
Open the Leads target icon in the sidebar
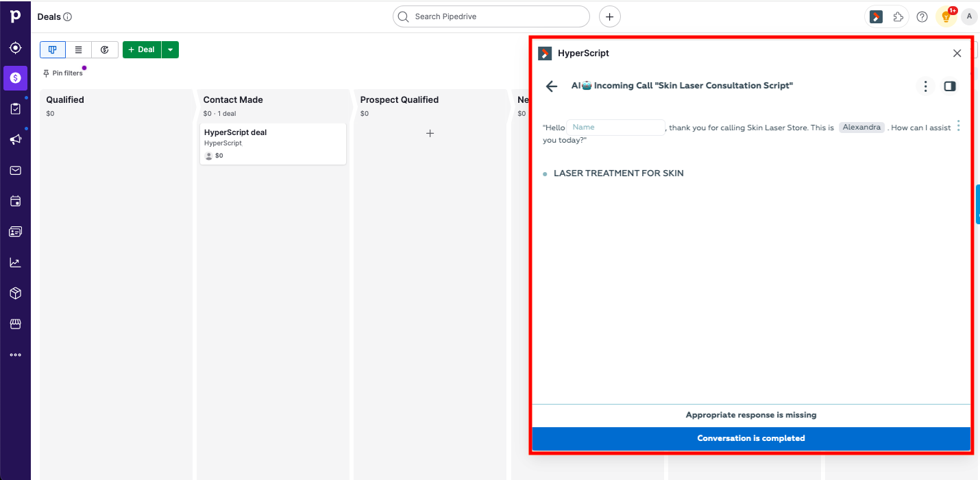(x=15, y=48)
